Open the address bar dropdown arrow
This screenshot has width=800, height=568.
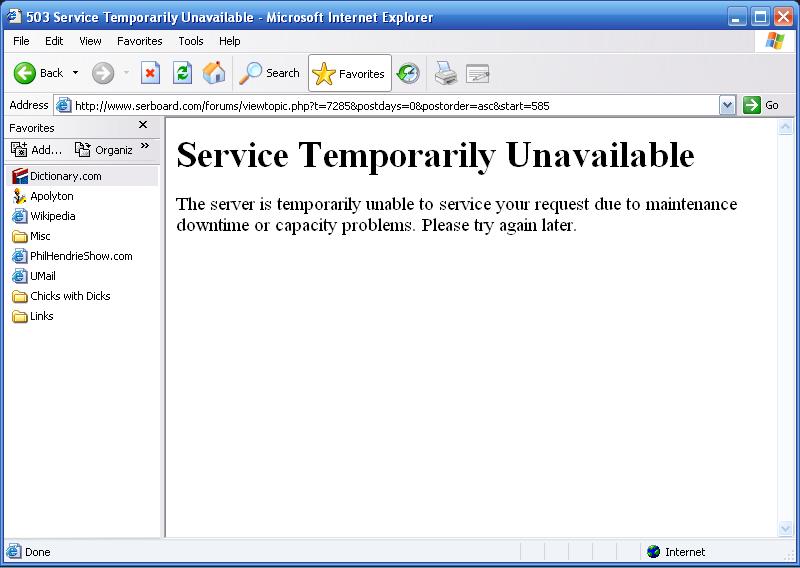727,105
